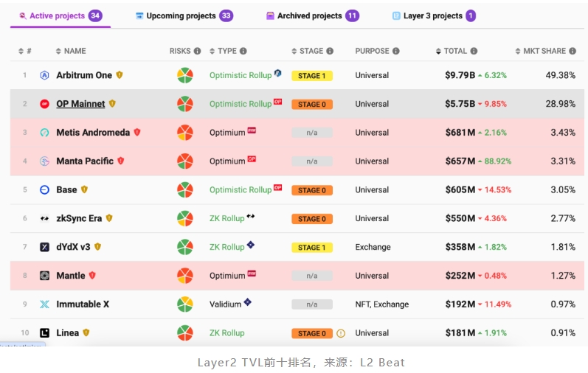Click the STAGE 1 badge for dYdX v3
The width and height of the screenshot is (588, 373).
(x=312, y=248)
